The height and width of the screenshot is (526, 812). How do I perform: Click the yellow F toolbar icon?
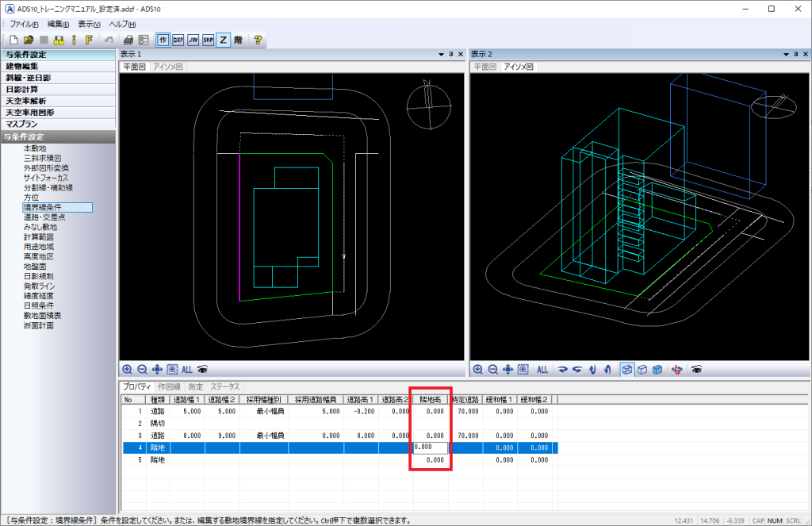click(89, 40)
